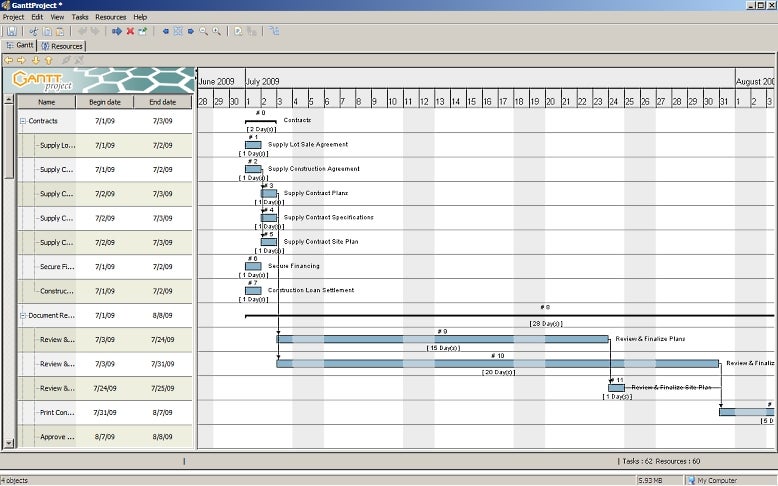Viewport: 778px width, 486px height.
Task: Click the greyed Redo arrow icon
Action: point(95,31)
